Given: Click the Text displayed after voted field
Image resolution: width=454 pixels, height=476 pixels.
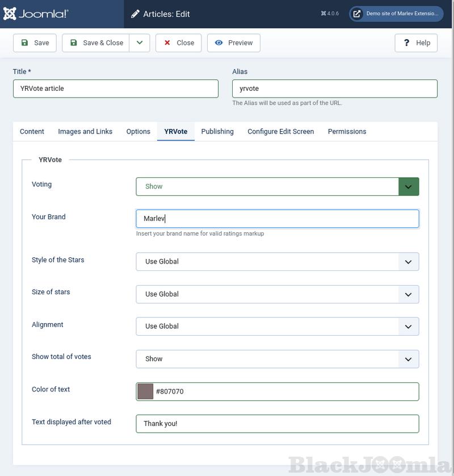Looking at the screenshot, I should click(x=278, y=424).
